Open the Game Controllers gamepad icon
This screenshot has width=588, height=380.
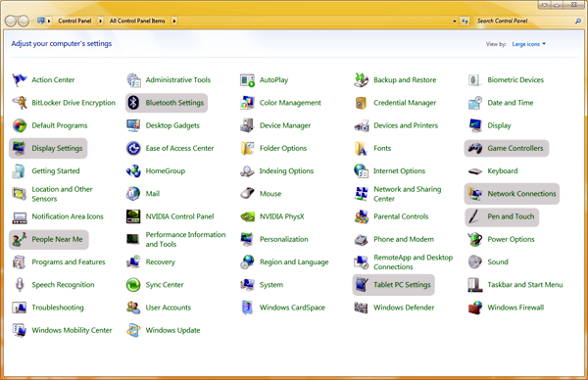pyautogui.click(x=474, y=149)
